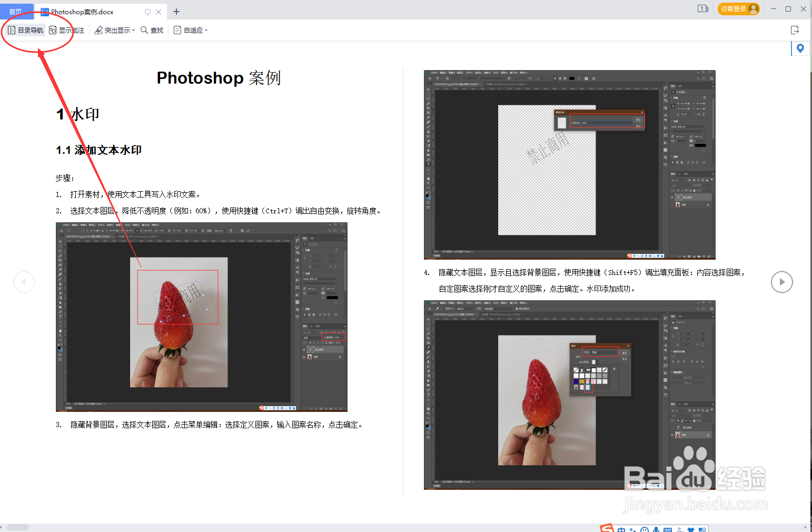Screen dimensions: 812x532
Task: Click the Sogou input method logo
Action: point(607,528)
